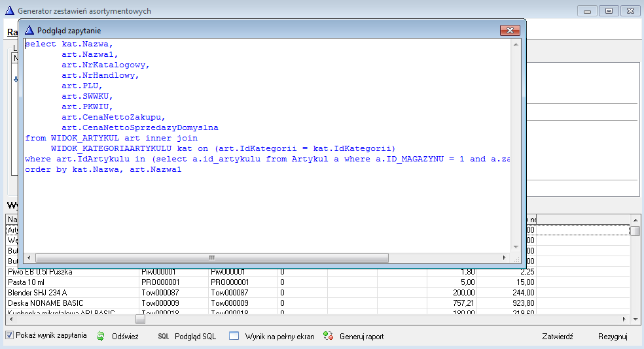The image size is (644, 349).
Task: Click the full screen window icon
Action: (x=234, y=336)
